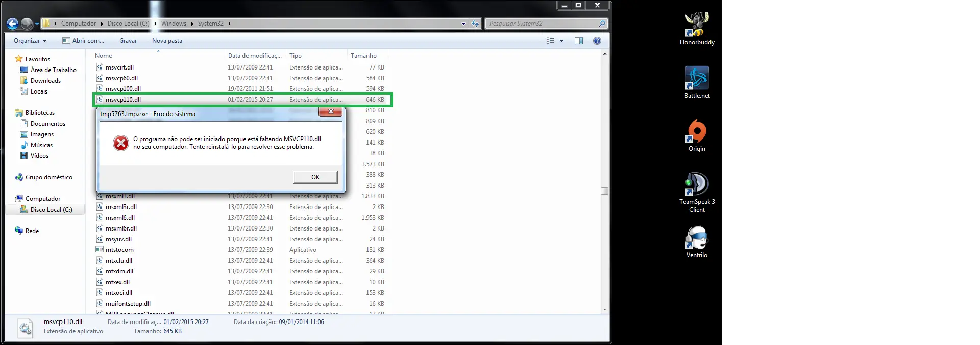
Task: Close the tmp5763.tmp.exe error dialog
Action: 330,112
